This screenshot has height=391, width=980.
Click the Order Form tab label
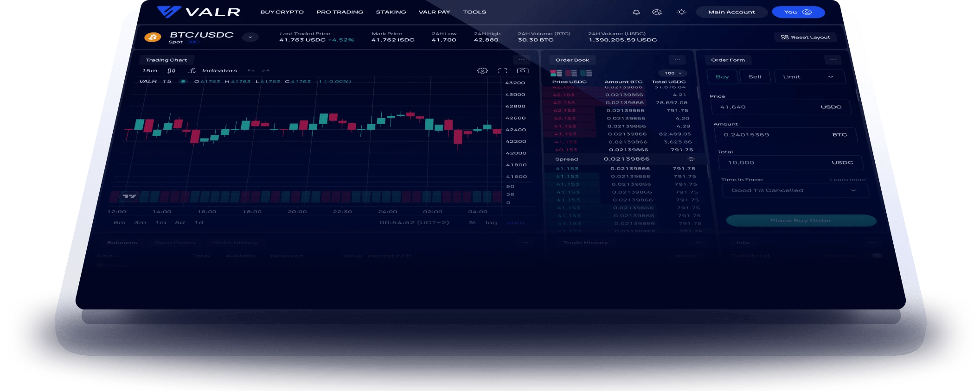pos(728,60)
